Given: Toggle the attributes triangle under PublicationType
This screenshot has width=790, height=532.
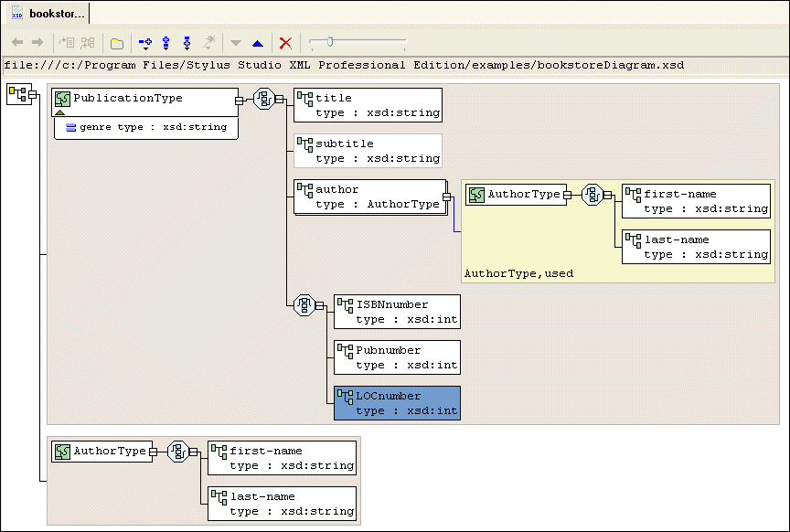Looking at the screenshot, I should point(60,113).
